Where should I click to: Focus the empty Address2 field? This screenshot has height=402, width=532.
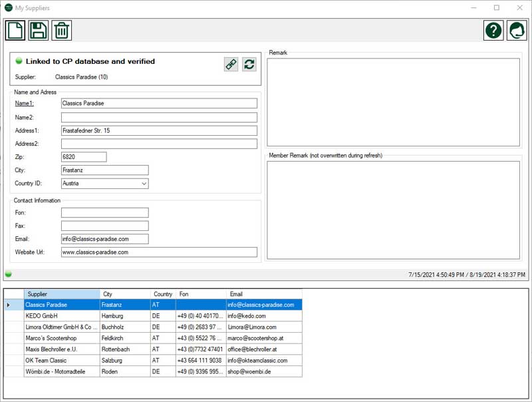coord(159,144)
